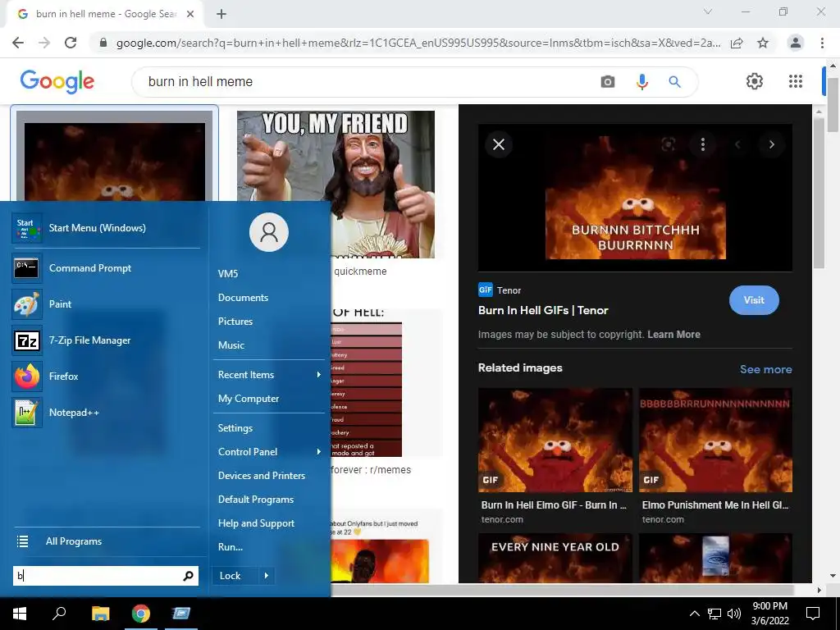840x630 pixels.
Task: Open Chrome's three-dot menu
Action: (x=822, y=43)
